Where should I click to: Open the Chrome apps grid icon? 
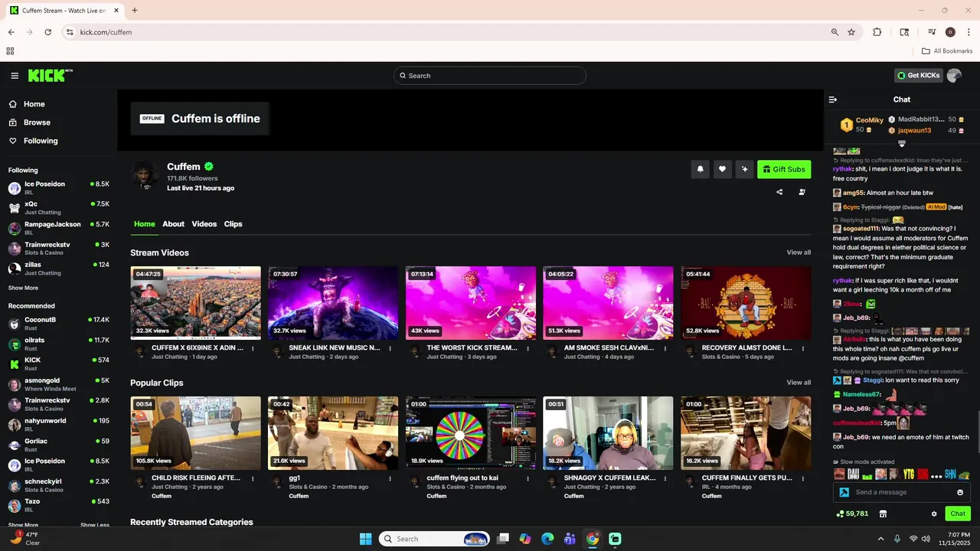[x=10, y=51]
